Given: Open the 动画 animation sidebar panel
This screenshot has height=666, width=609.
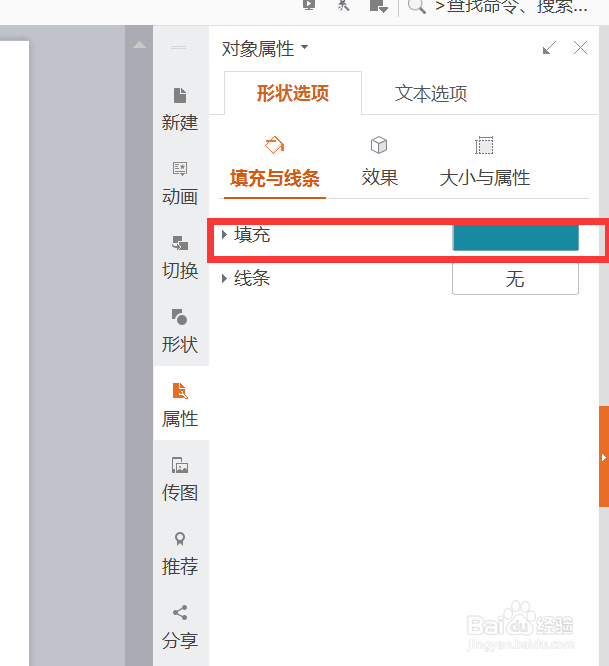Looking at the screenshot, I should [180, 183].
